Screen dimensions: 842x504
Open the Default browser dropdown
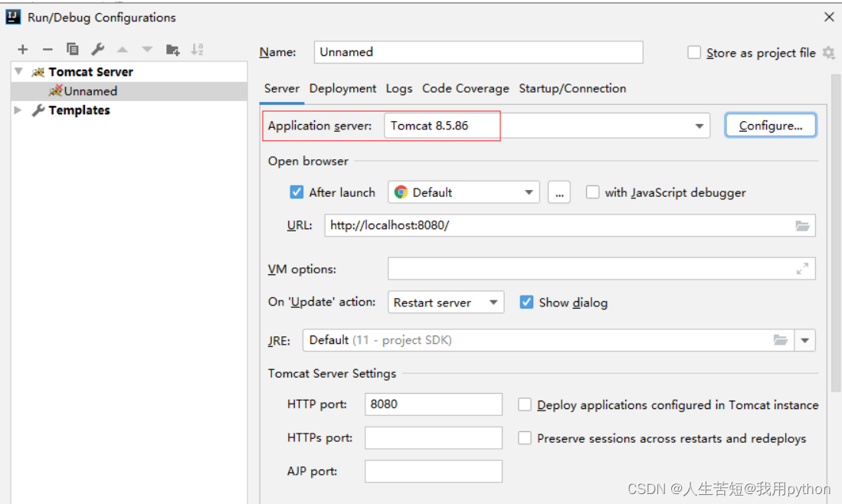[529, 192]
